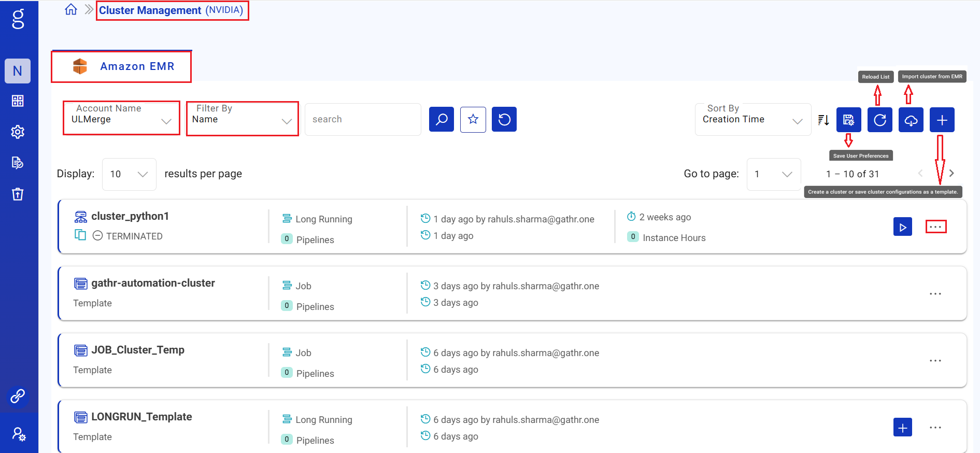Toggle the sort order icon

(823, 120)
